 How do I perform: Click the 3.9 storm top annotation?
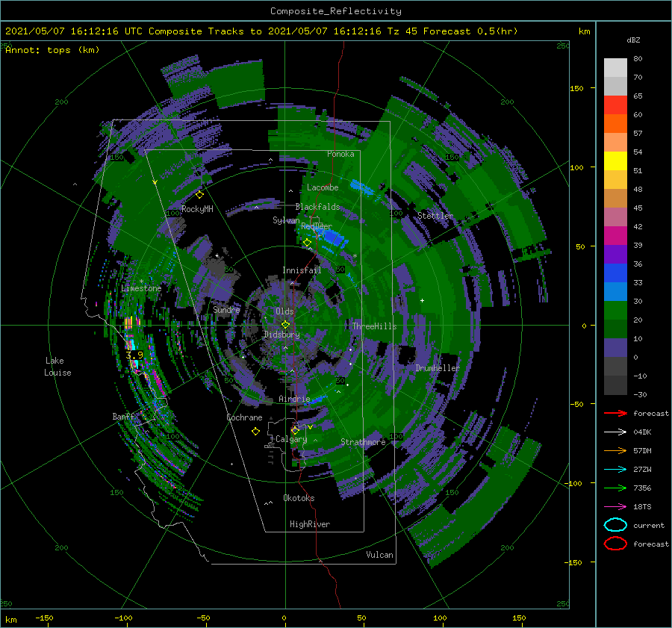coord(134,355)
